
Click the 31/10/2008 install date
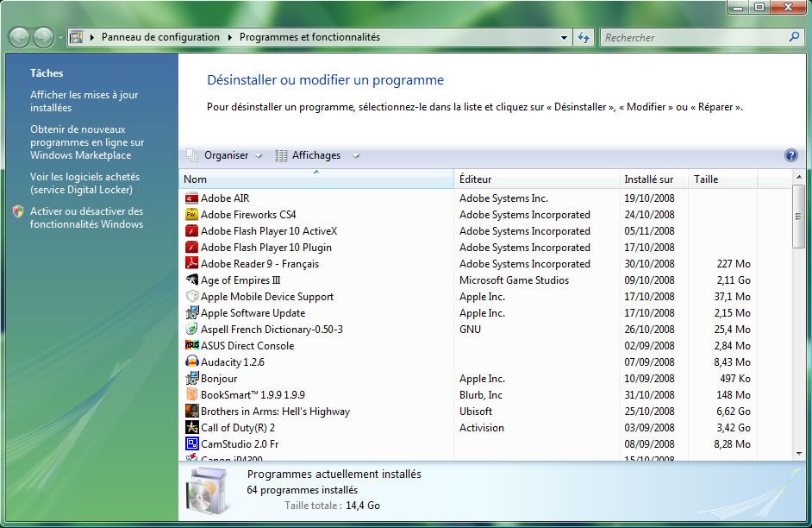tap(649, 395)
